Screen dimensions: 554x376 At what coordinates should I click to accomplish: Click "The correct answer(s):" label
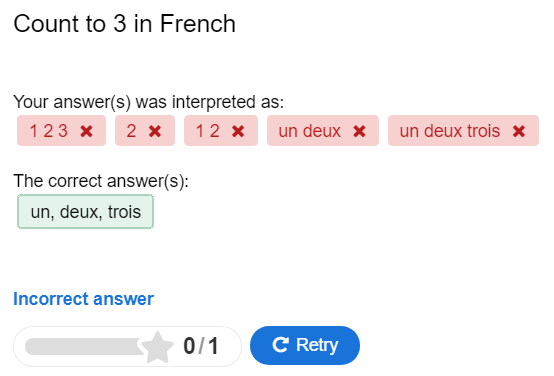[101, 181]
